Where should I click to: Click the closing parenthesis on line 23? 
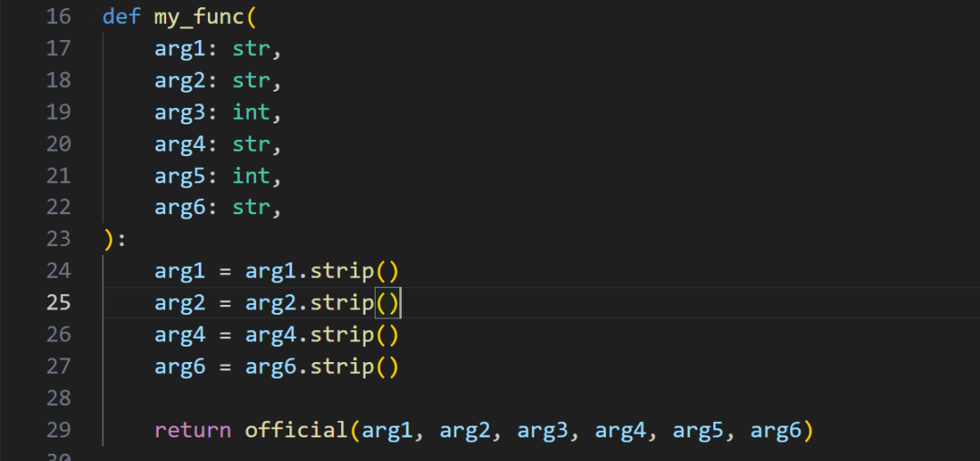point(109,240)
